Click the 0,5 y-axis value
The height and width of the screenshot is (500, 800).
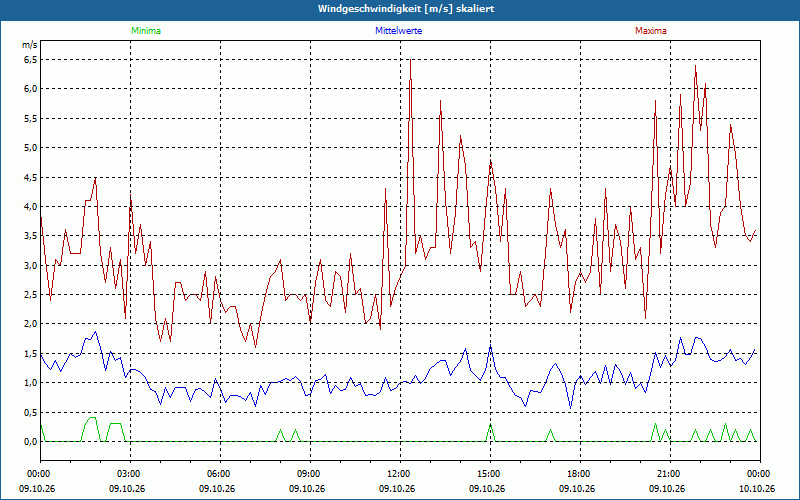coord(31,412)
